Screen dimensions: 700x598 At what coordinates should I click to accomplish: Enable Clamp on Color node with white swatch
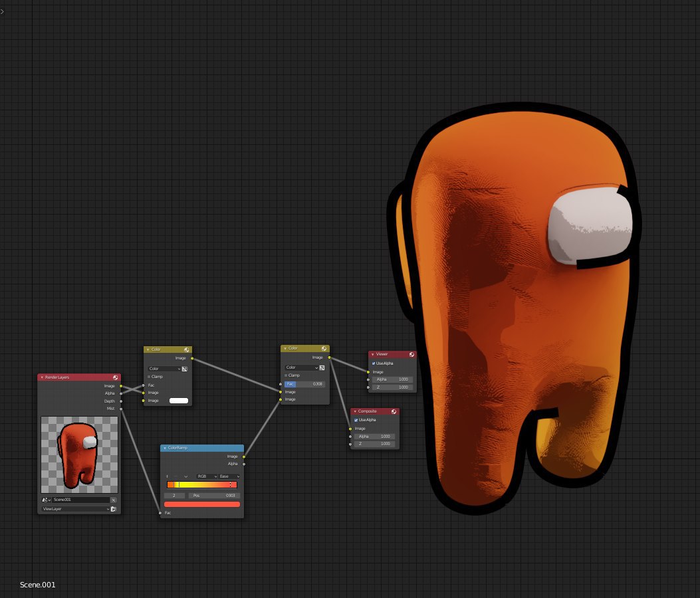click(149, 377)
